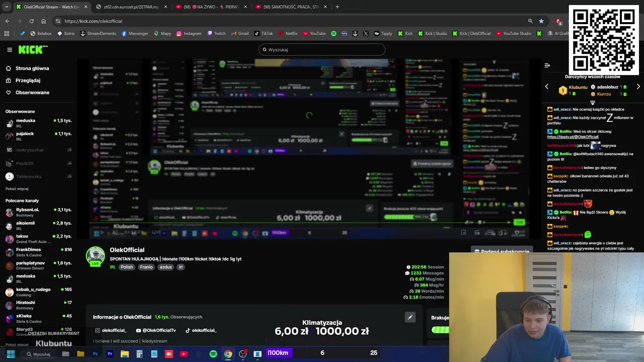Open Windows Start menu

(11, 354)
